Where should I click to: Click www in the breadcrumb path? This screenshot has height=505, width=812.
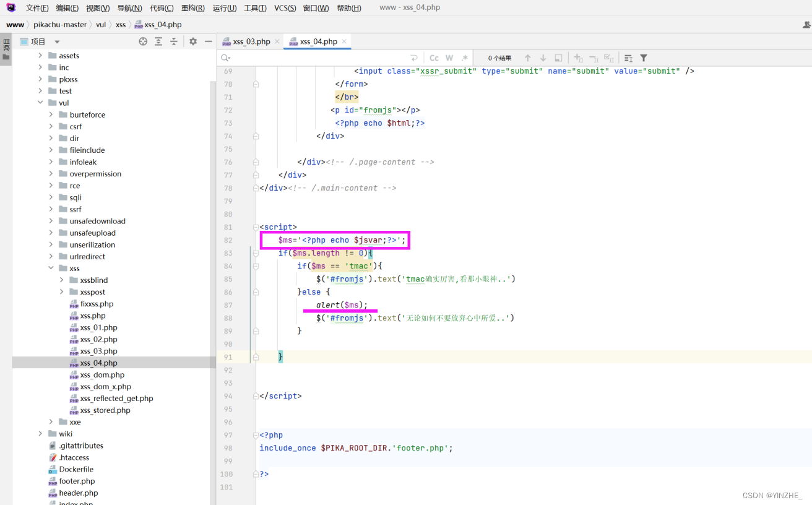pos(15,25)
